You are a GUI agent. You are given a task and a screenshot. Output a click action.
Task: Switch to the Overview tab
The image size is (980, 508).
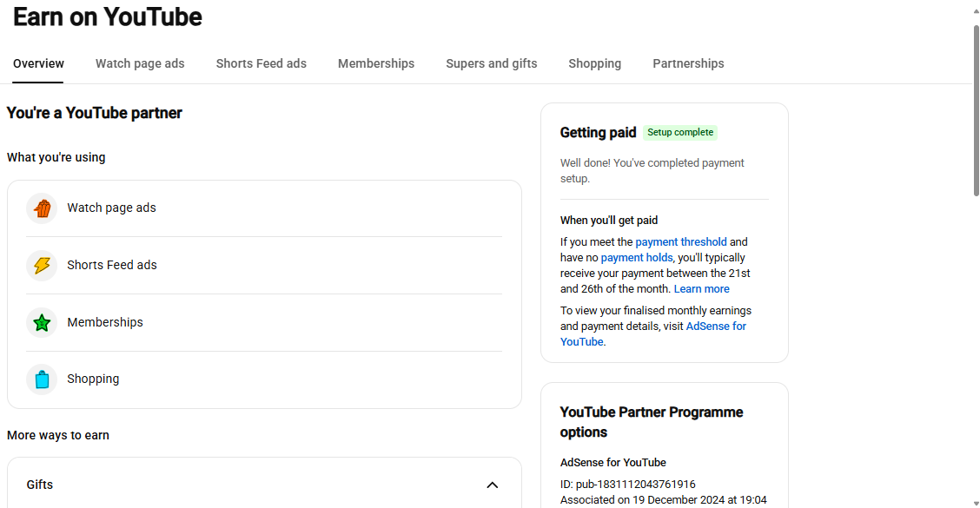point(39,63)
